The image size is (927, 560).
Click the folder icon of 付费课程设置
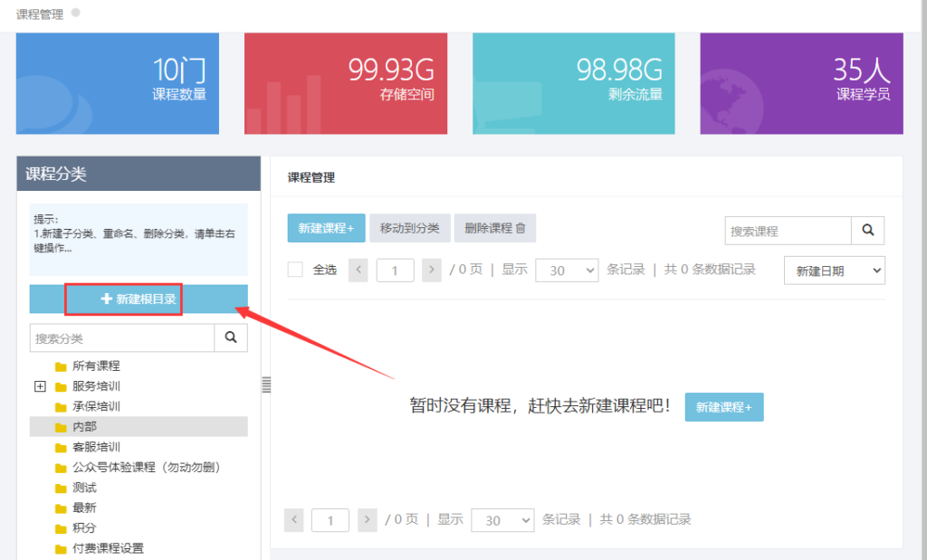point(61,549)
